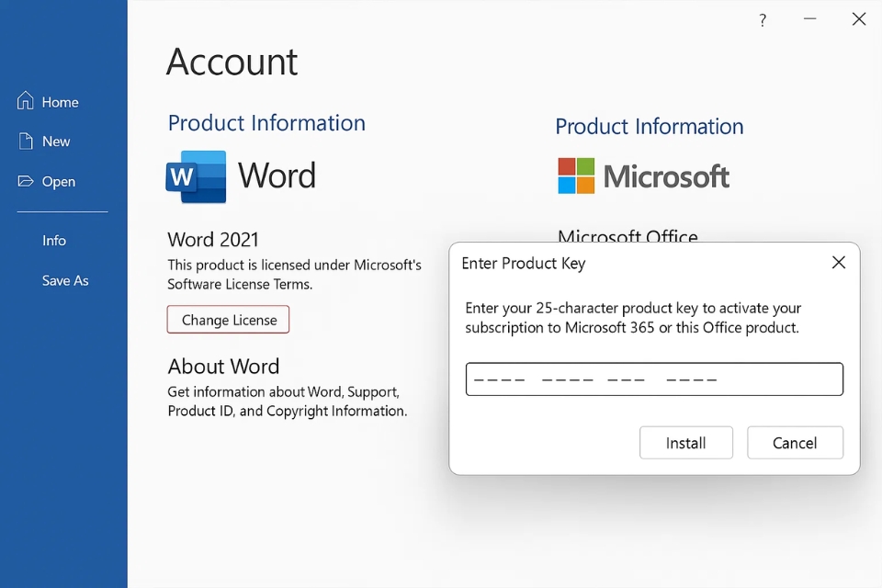Close the Enter Product Key dialog
Image resolution: width=882 pixels, height=588 pixels.
[839, 262]
